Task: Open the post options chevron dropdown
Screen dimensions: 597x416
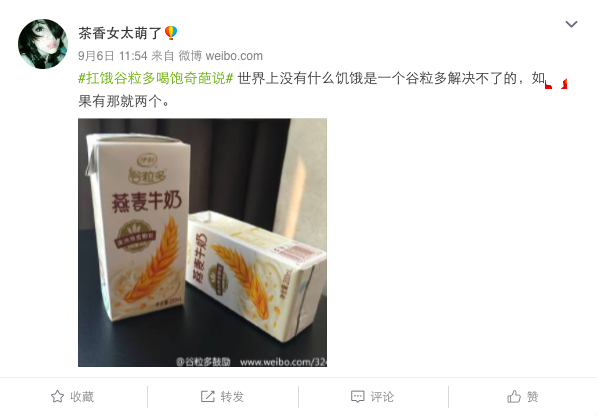Action: [571, 24]
